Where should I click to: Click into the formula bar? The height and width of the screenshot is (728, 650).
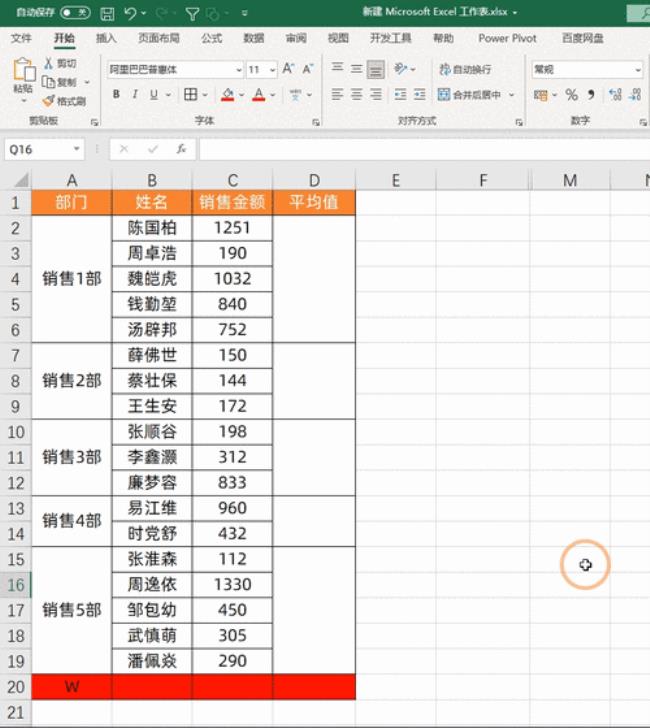pos(424,150)
